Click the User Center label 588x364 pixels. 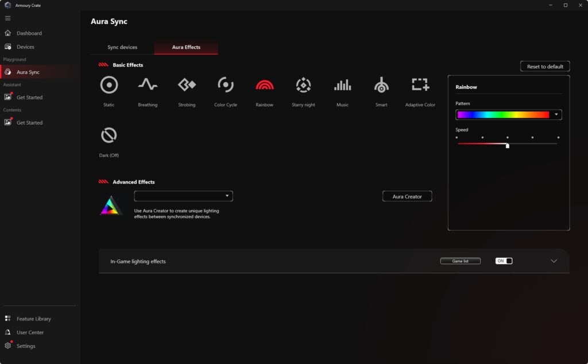tap(30, 332)
